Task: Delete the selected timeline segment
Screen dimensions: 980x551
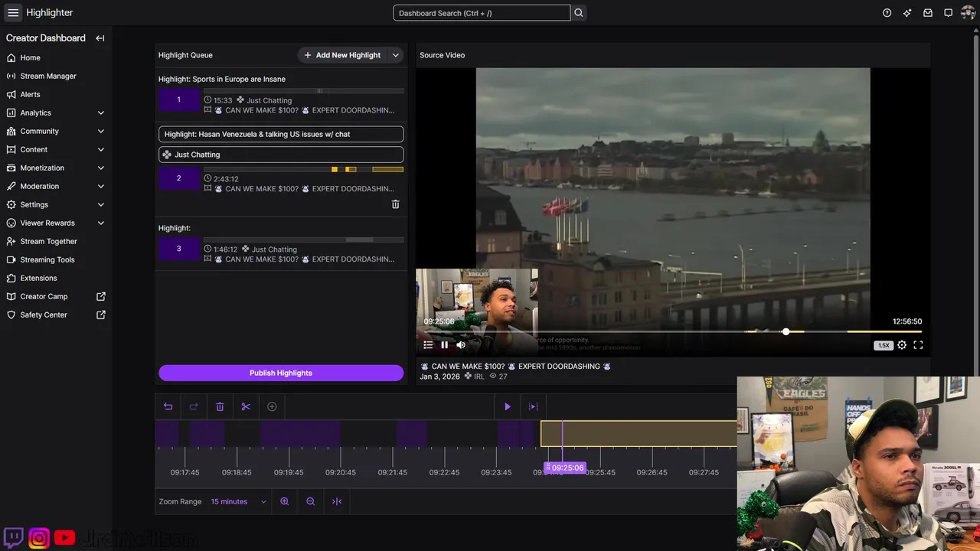Action: [220, 406]
